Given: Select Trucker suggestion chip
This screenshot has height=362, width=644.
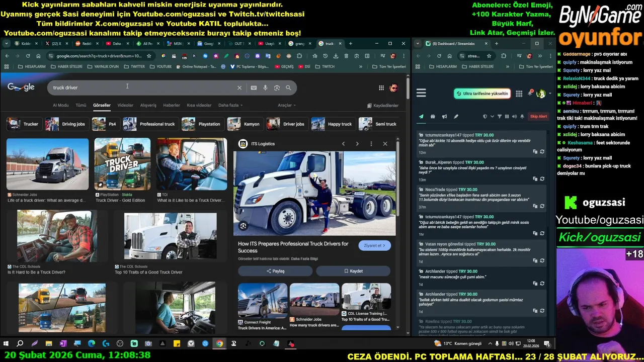Looking at the screenshot, I should pyautogui.click(x=24, y=124).
